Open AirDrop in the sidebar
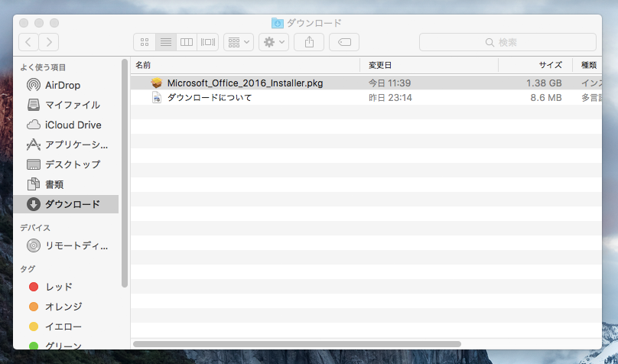 (x=66, y=85)
